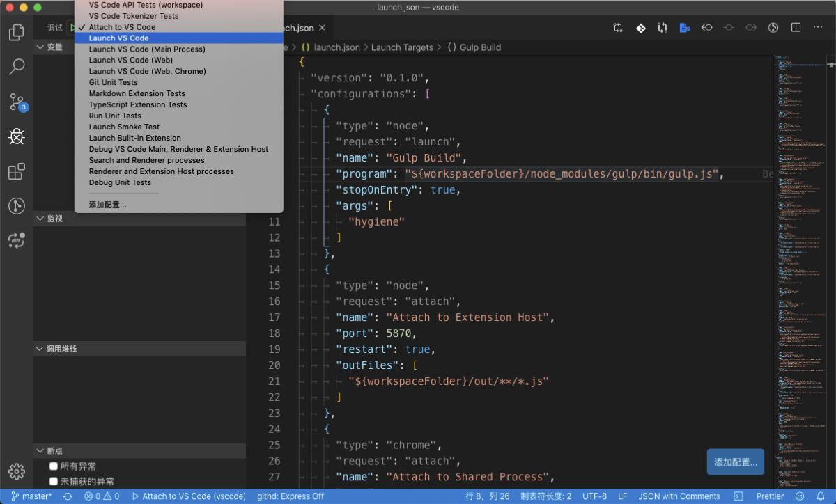The height and width of the screenshot is (504, 836).
Task: Change LF end-of-line sequence
Action: 623,496
